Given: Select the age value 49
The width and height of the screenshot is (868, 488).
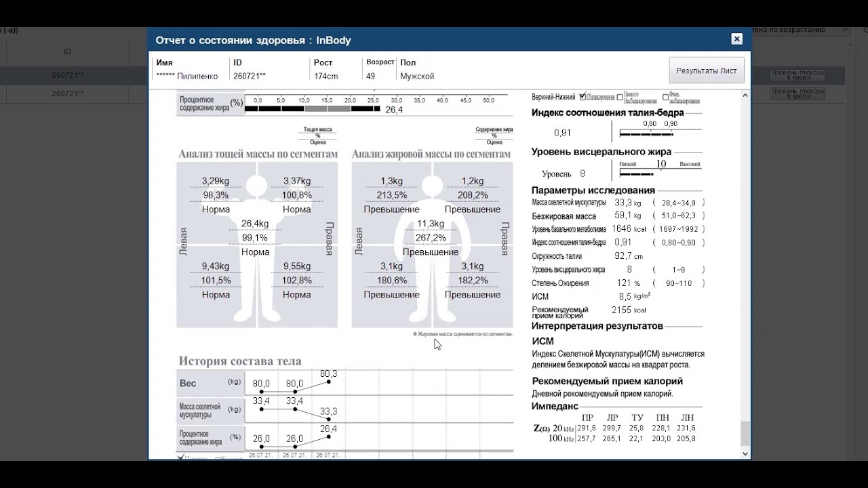Looking at the screenshot, I should pos(371,76).
